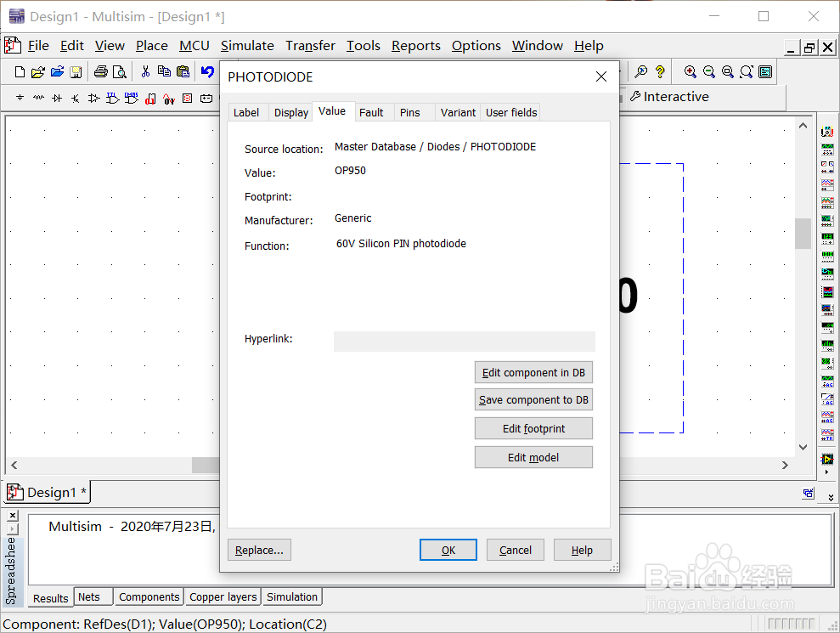The width and height of the screenshot is (840, 633).
Task: Open the Simulate menu
Action: (x=247, y=46)
